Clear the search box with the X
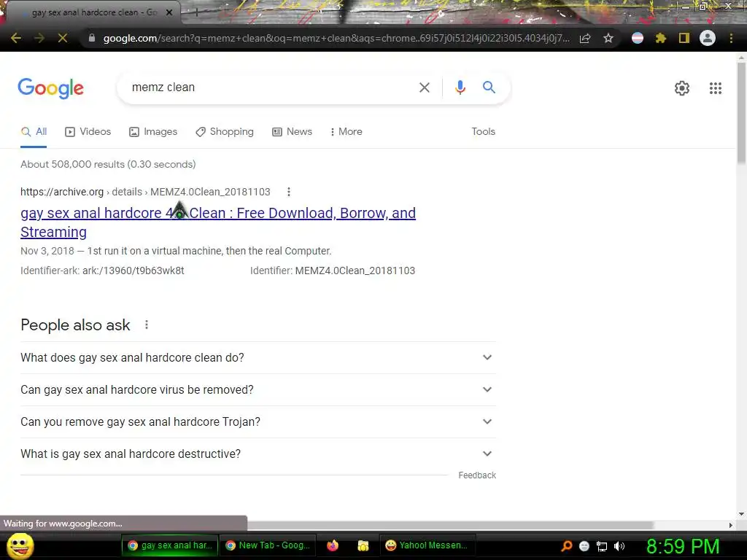The width and height of the screenshot is (747, 560). (x=424, y=87)
